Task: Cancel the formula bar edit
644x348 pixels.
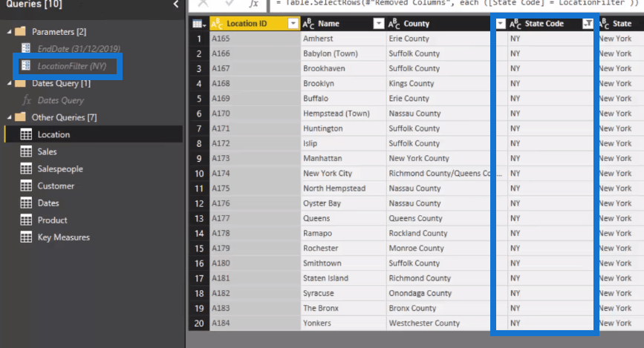Action: (204, 3)
